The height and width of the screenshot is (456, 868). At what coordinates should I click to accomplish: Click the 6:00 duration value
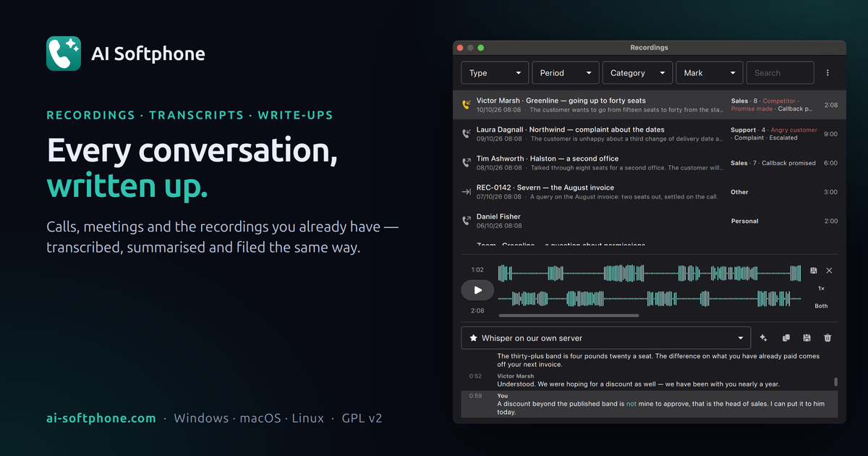(x=830, y=163)
